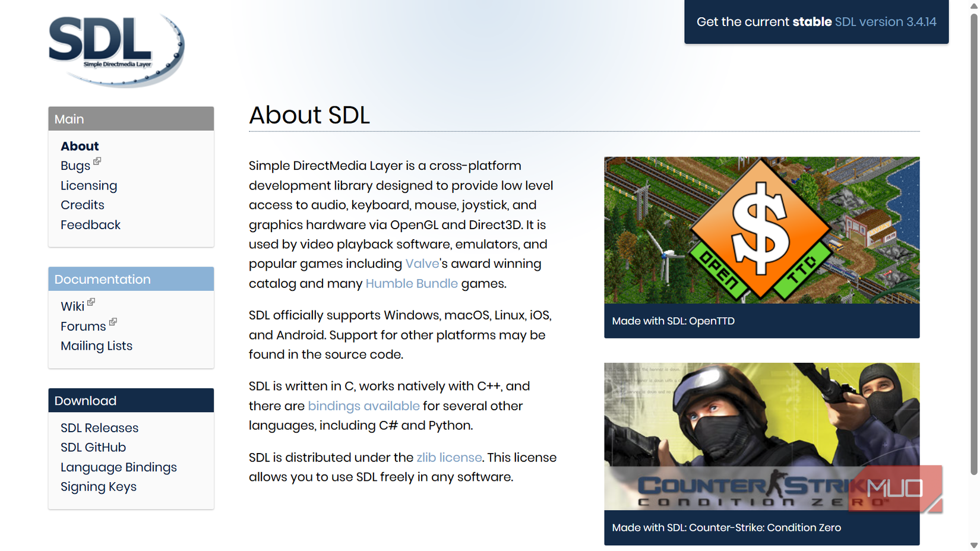Open the Bugs link
The image size is (980, 551).
point(75,166)
